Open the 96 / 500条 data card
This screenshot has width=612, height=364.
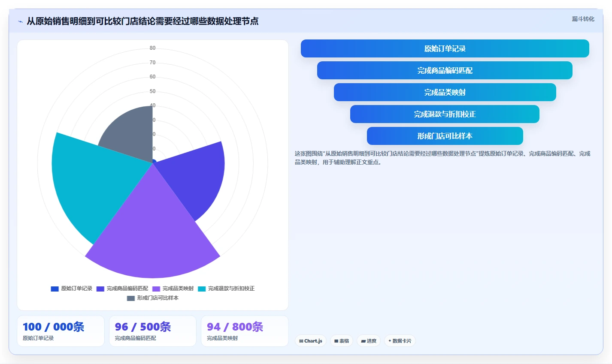click(x=153, y=331)
